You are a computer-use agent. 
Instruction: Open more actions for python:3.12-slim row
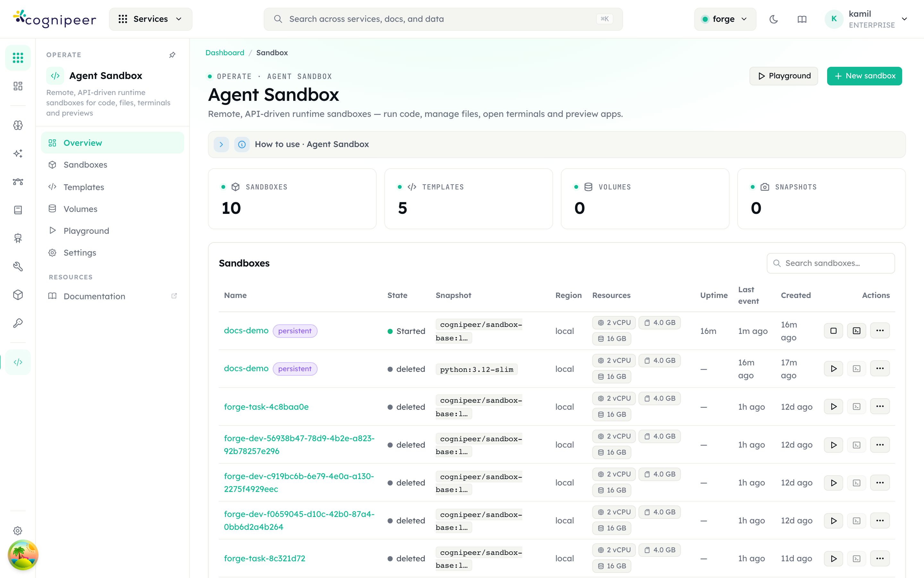880,369
